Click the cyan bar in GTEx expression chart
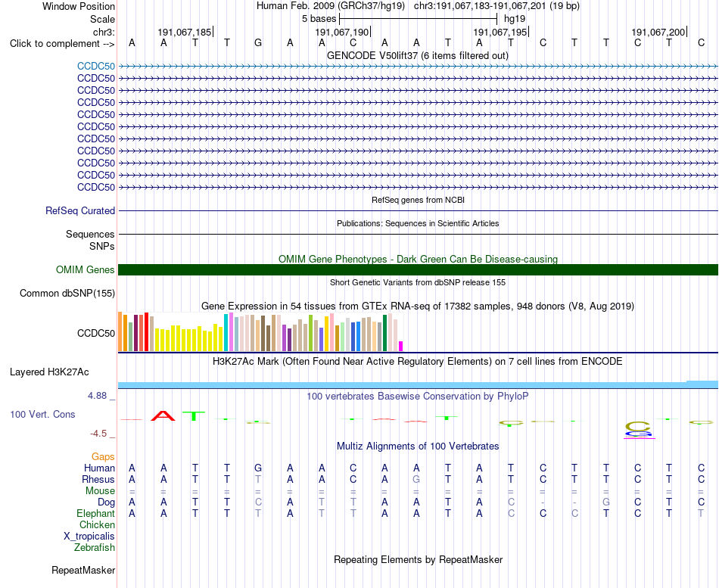The height and width of the screenshot is (588, 719). pos(226,333)
